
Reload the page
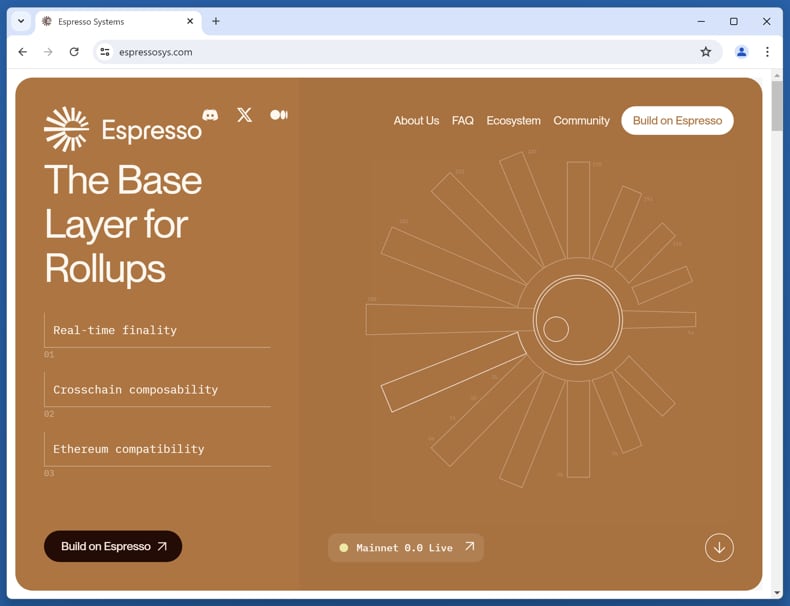(x=74, y=52)
